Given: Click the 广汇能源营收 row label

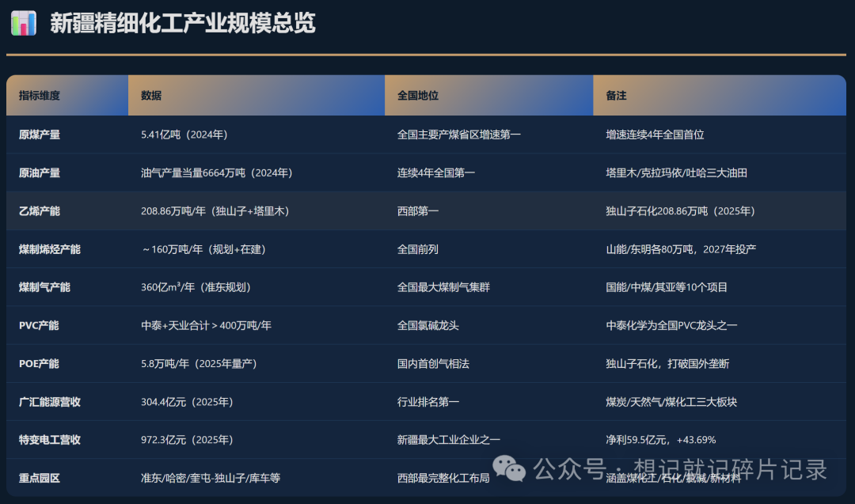Looking at the screenshot, I should coord(50,402).
